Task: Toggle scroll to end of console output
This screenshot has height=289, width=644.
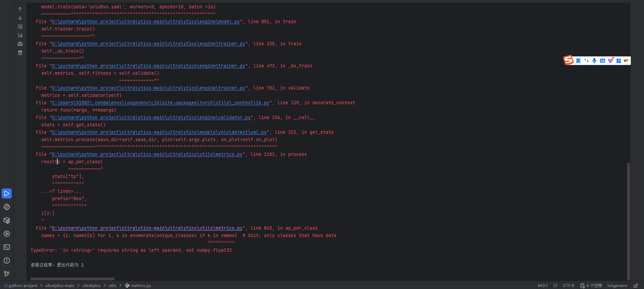Action: tap(20, 35)
